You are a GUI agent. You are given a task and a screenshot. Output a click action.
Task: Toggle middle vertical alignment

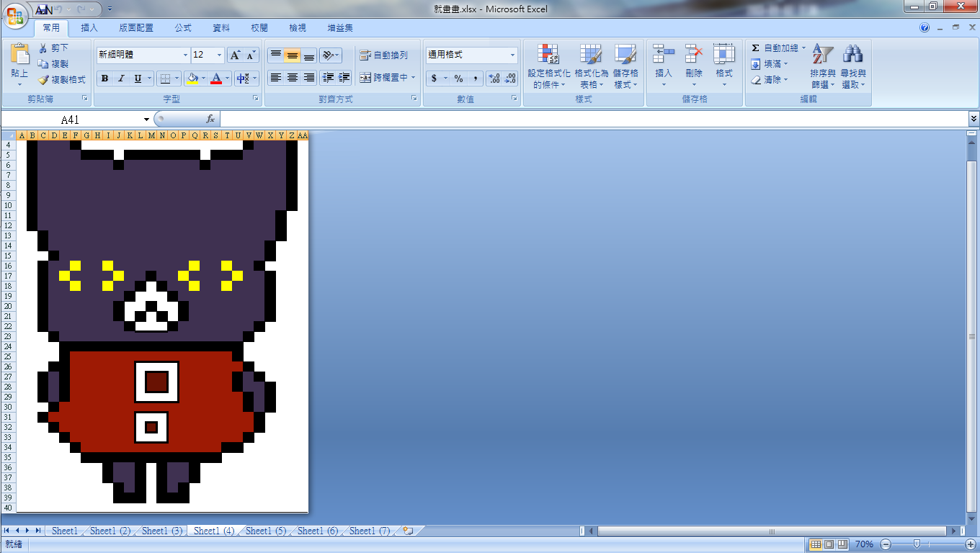(x=293, y=55)
